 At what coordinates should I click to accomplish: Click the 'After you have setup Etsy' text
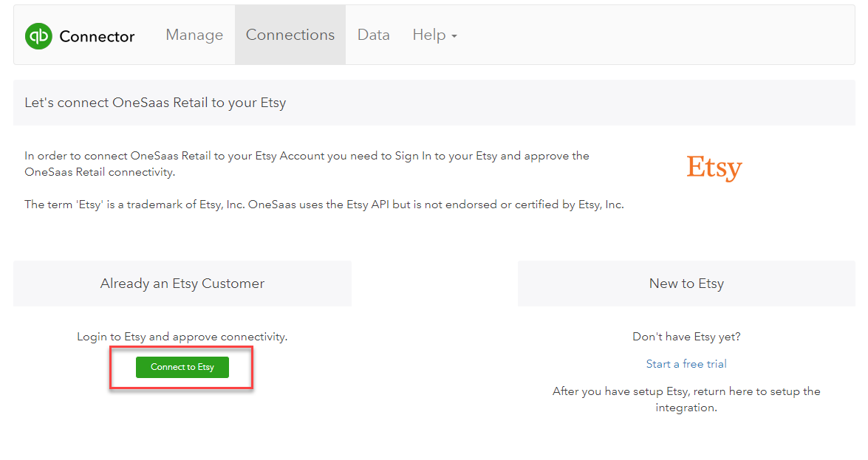tap(686, 399)
